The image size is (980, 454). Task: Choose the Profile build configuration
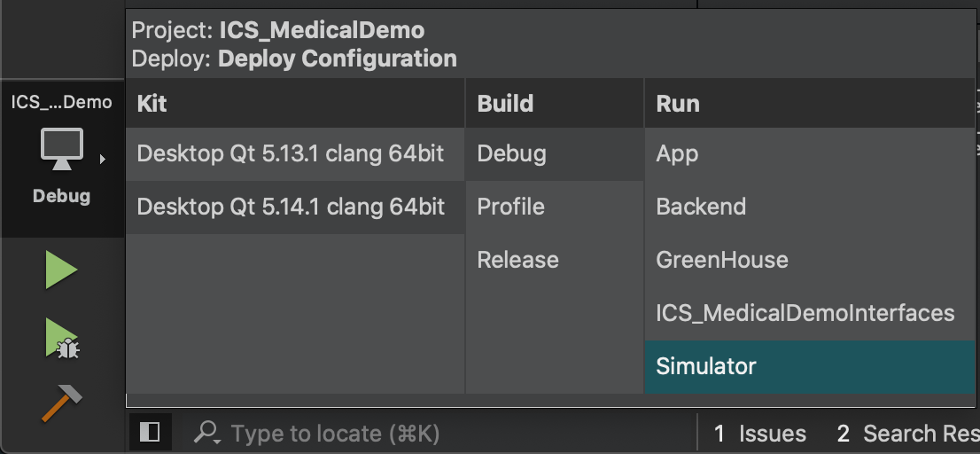pyautogui.click(x=555, y=207)
